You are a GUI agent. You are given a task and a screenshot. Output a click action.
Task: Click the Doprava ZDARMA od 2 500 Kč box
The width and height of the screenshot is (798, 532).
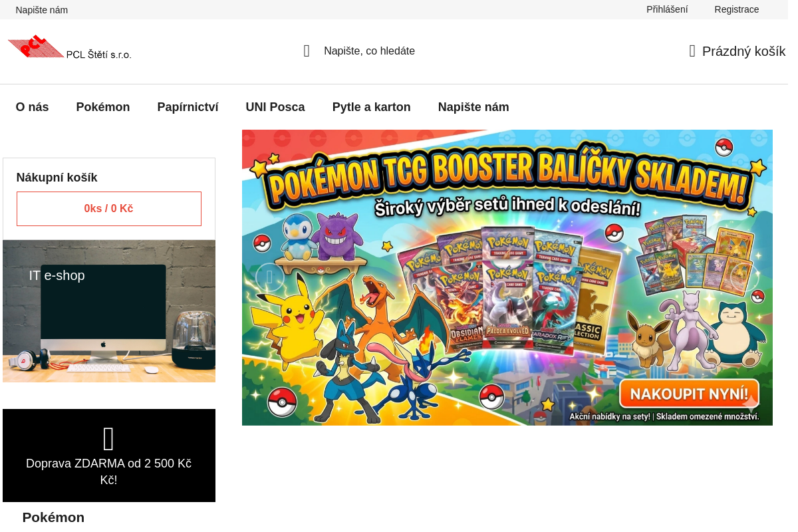tap(109, 456)
